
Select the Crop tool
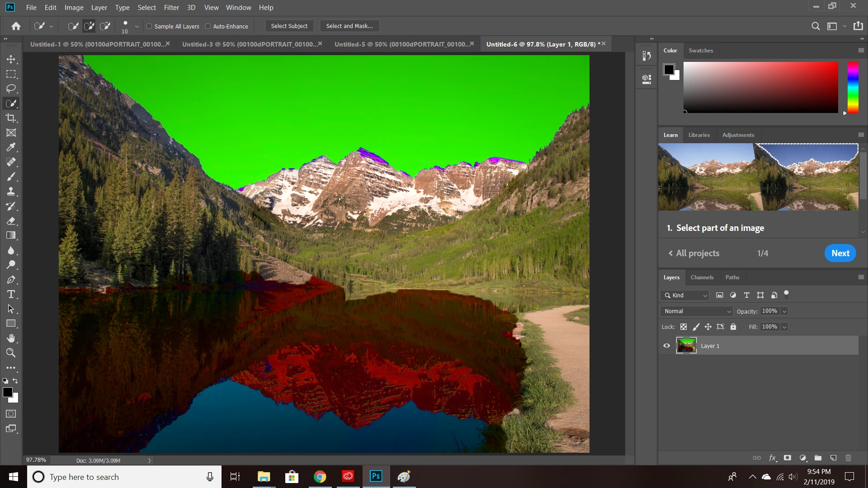[11, 118]
